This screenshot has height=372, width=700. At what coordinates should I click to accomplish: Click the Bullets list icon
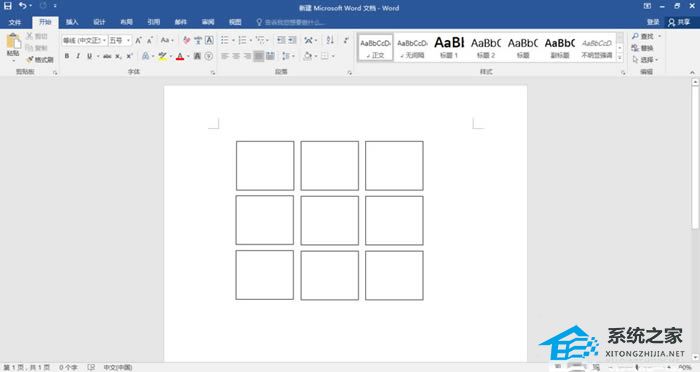click(225, 40)
